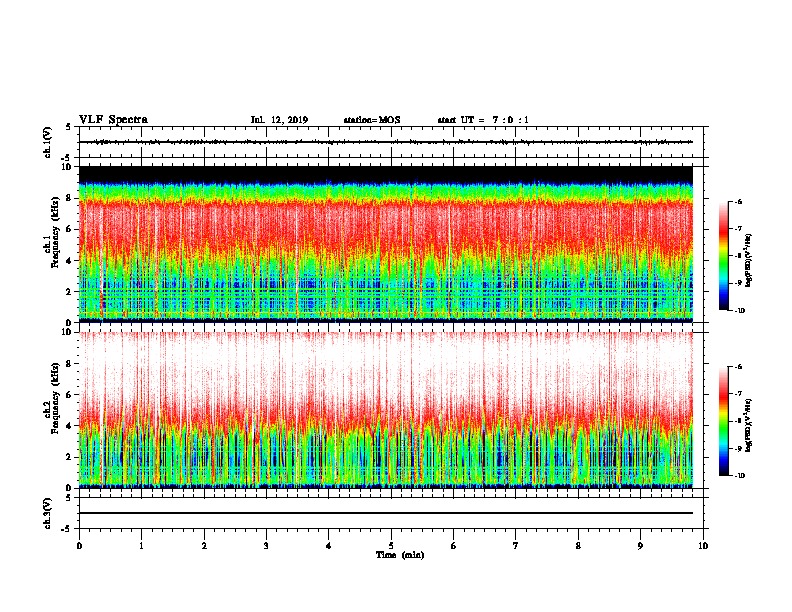
Task: Click the time axis tick label "9"
Action: click(640, 546)
